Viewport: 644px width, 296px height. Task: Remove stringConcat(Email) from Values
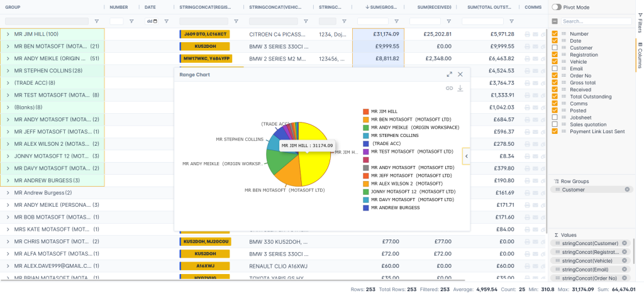(625, 270)
